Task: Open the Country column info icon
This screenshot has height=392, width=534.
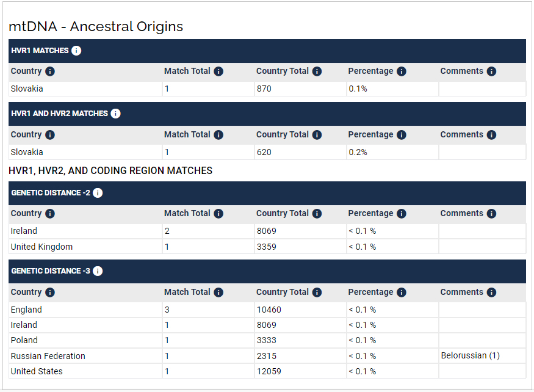Action: click(x=49, y=71)
